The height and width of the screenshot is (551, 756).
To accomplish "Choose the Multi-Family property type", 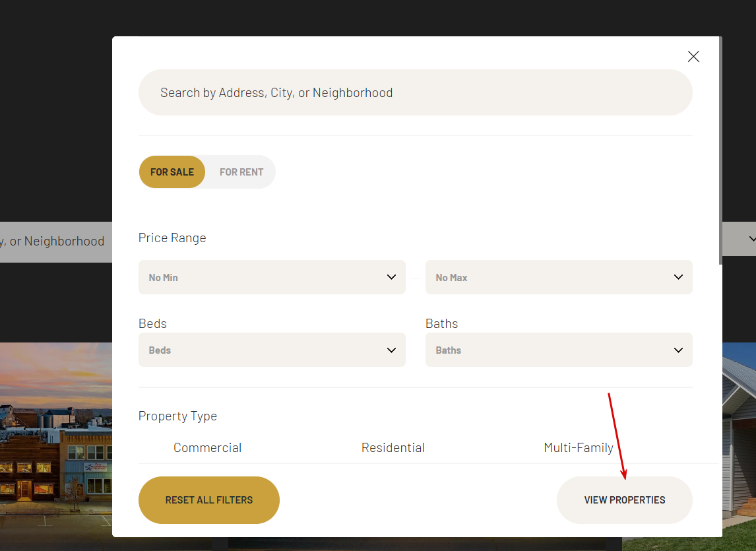I will pyautogui.click(x=578, y=448).
